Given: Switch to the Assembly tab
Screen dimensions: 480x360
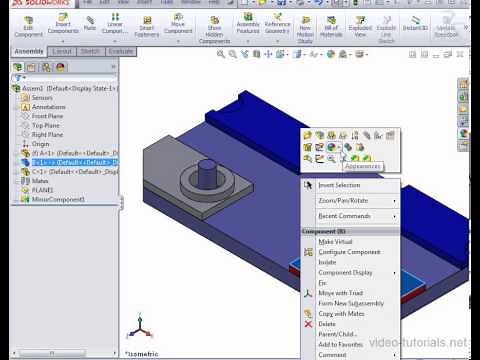Looking at the screenshot, I should 29,51.
